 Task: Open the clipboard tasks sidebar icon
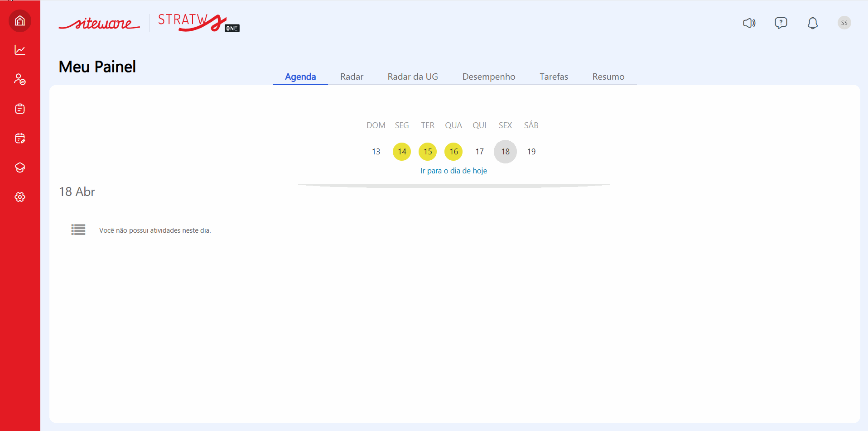tap(20, 109)
